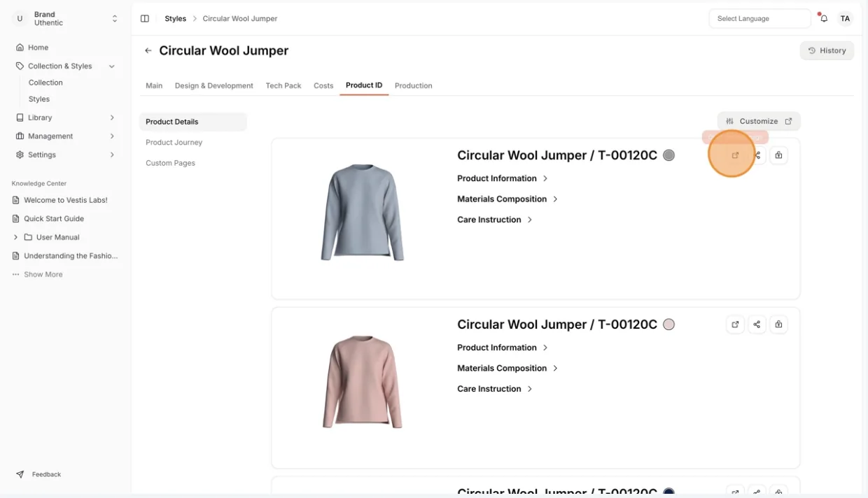Viewport: 868px width, 498px height.
Task: Click the Brand Uthentic U logo
Action: (x=20, y=19)
